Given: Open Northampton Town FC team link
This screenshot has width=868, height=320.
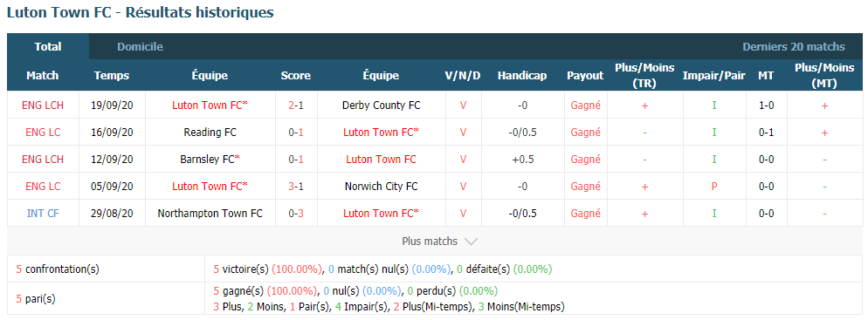Looking at the screenshot, I should pyautogui.click(x=210, y=214).
